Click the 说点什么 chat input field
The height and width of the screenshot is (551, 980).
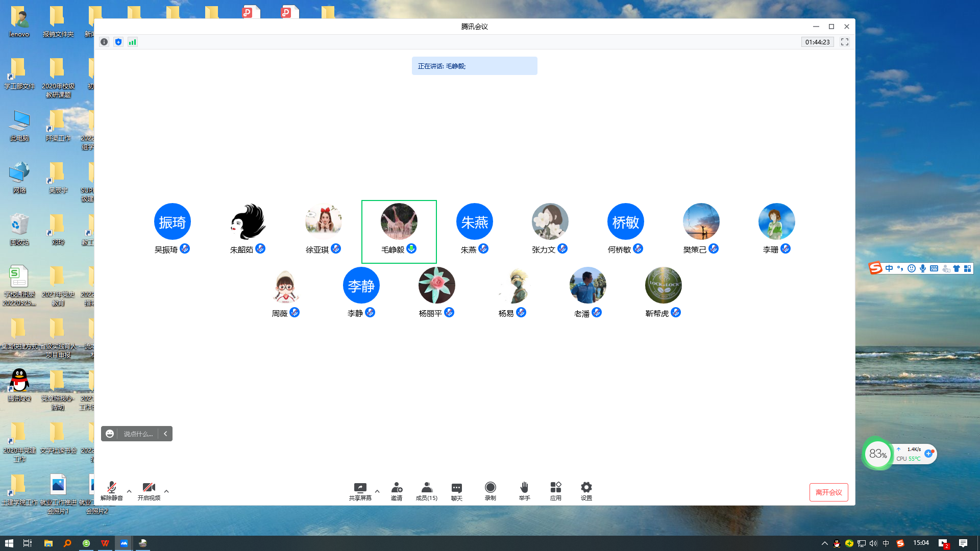(x=138, y=434)
